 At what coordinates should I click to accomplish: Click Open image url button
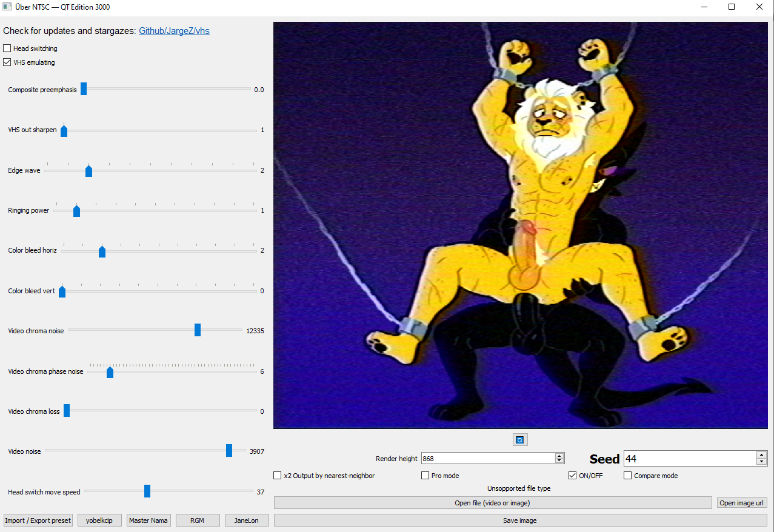(742, 503)
